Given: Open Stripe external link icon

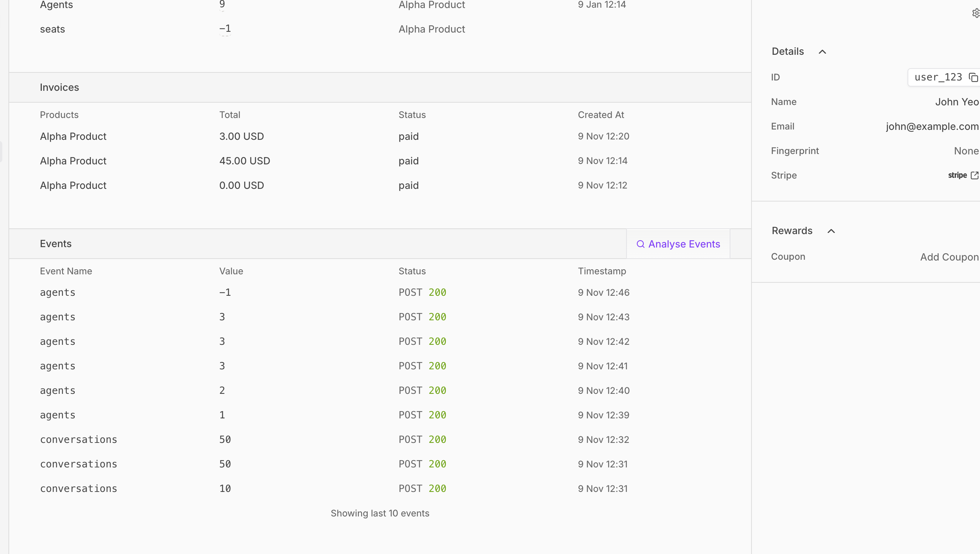Looking at the screenshot, I should click(x=974, y=175).
